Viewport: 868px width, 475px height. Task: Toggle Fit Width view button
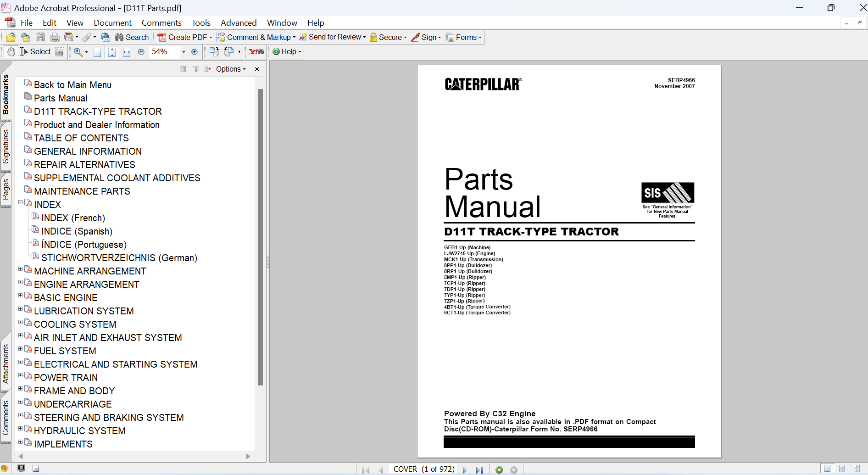[x=127, y=52]
